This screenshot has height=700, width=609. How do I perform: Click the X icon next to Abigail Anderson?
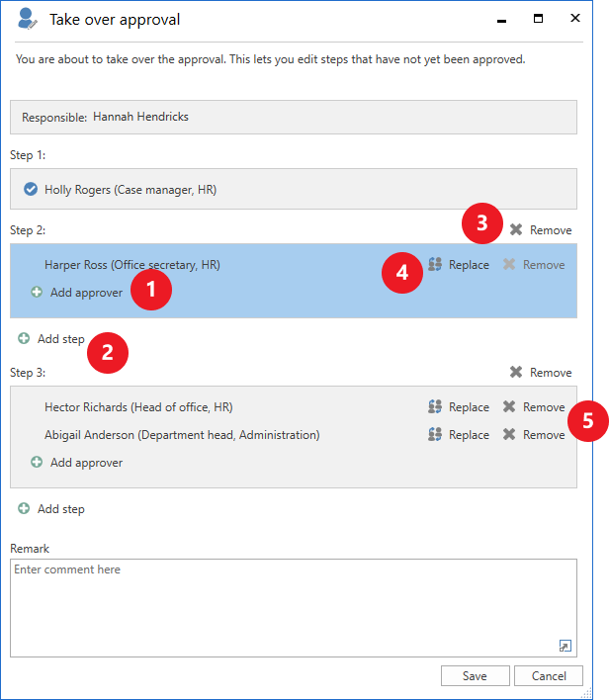tap(509, 435)
